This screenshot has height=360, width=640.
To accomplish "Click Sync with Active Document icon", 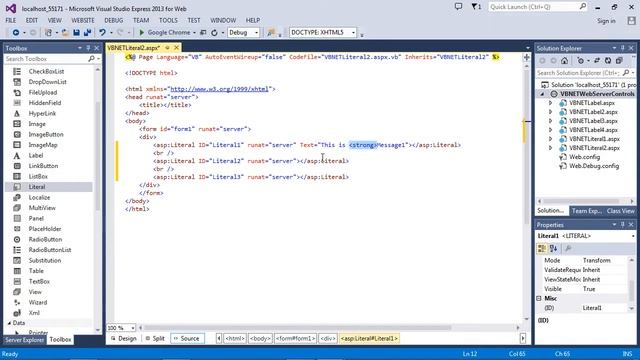I will 597,60.
